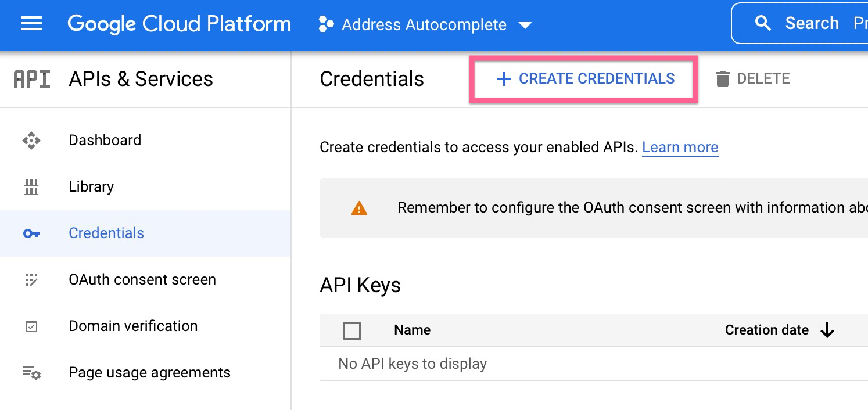Viewport: 868px width, 410px height.
Task: Expand the project picker chevron
Action: pos(525,25)
